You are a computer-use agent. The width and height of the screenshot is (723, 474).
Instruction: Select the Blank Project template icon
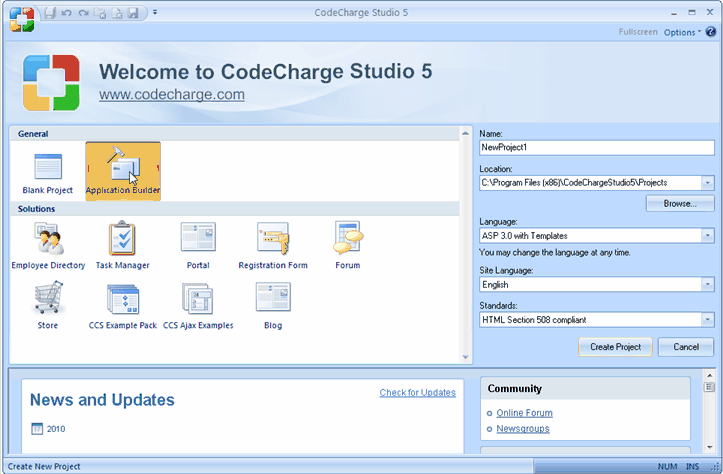pyautogui.click(x=47, y=168)
